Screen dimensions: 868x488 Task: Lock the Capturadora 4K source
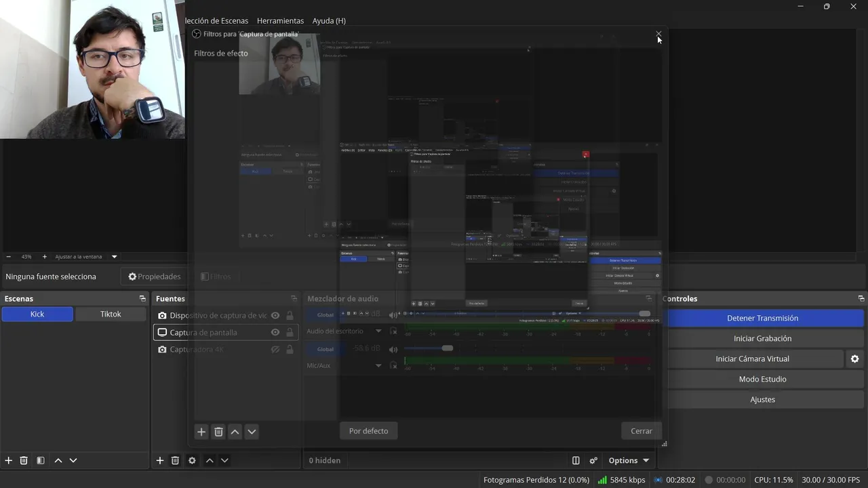pyautogui.click(x=290, y=349)
